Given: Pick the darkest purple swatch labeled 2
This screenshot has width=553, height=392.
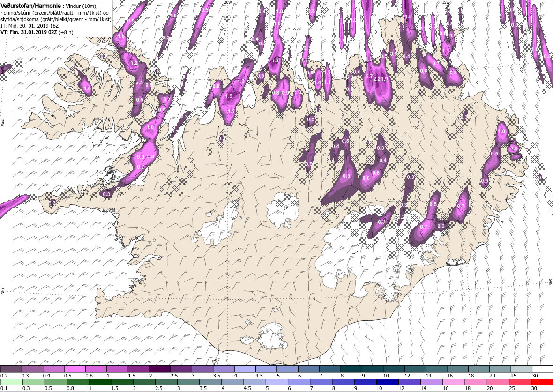Looking at the screenshot, I should (160, 369).
